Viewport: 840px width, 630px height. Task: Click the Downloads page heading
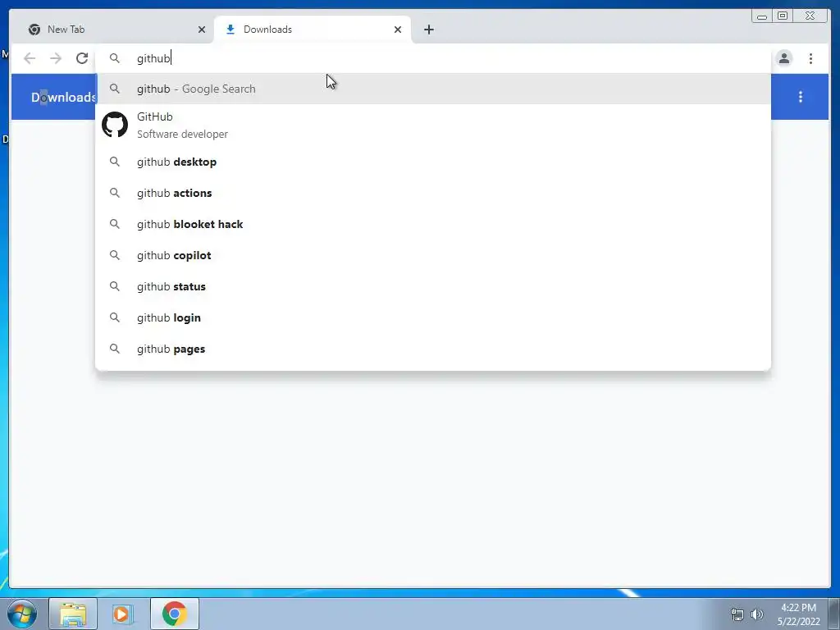tap(63, 98)
